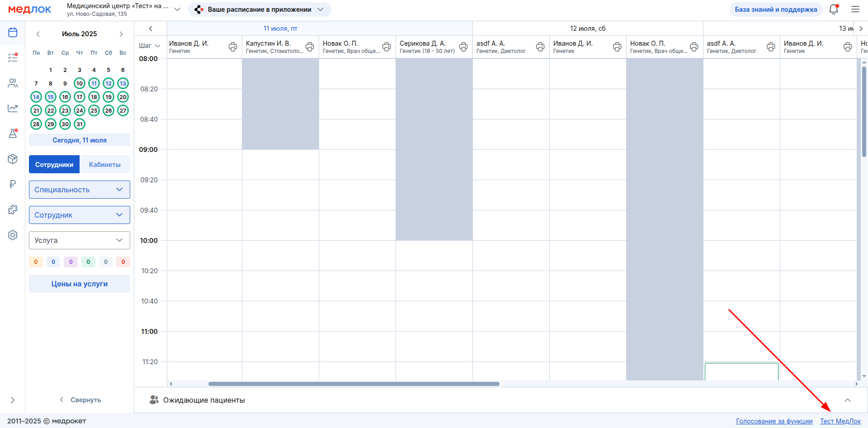Image resolution: width=868 pixels, height=428 pixels.
Task: Print schedule for asdf A. A. on 12 июля
Action: coord(540,47)
